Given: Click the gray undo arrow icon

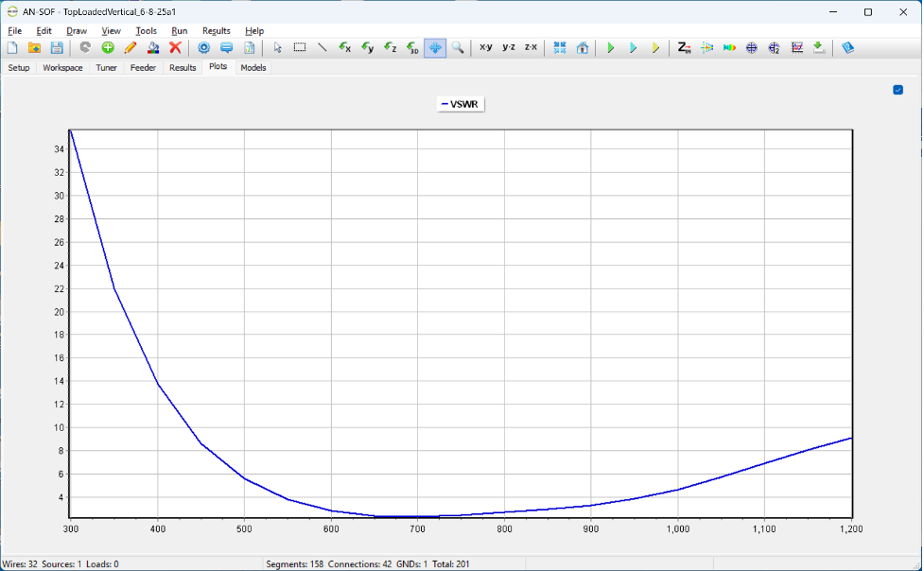Looking at the screenshot, I should pyautogui.click(x=85, y=47).
